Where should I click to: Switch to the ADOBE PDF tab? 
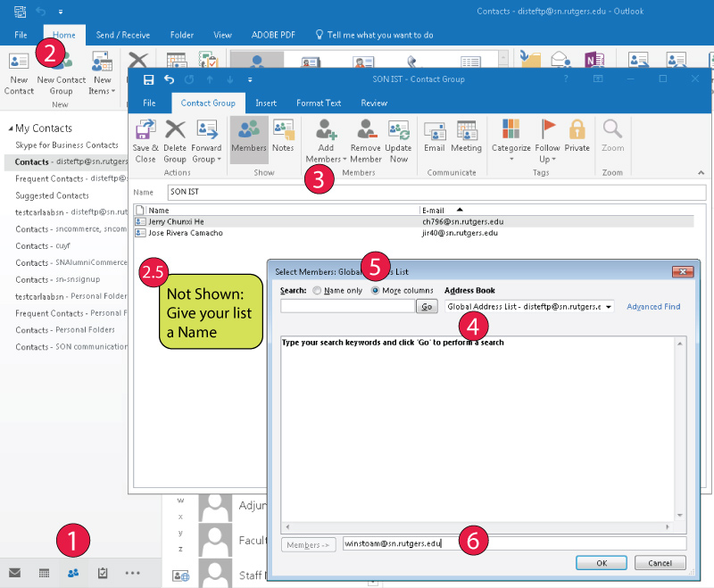(x=273, y=35)
